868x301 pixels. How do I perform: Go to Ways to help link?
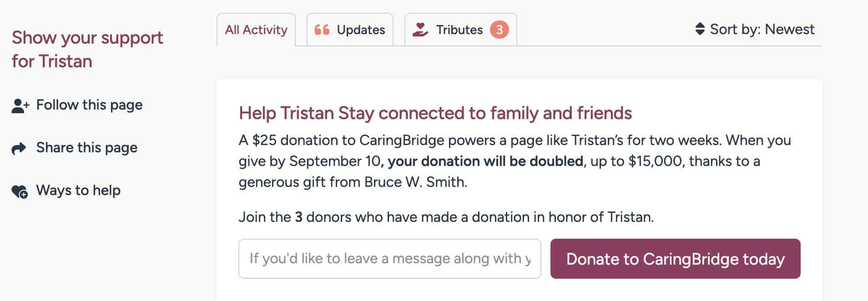click(78, 191)
